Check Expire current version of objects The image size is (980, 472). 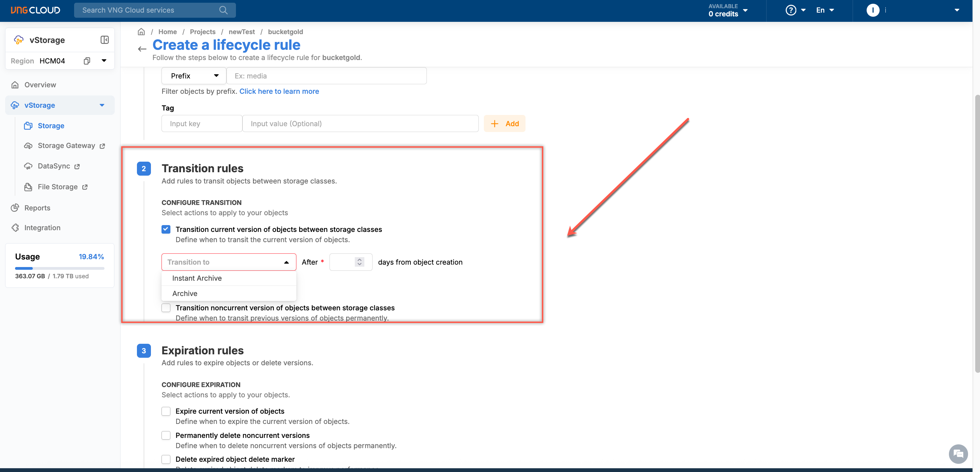pos(166,411)
